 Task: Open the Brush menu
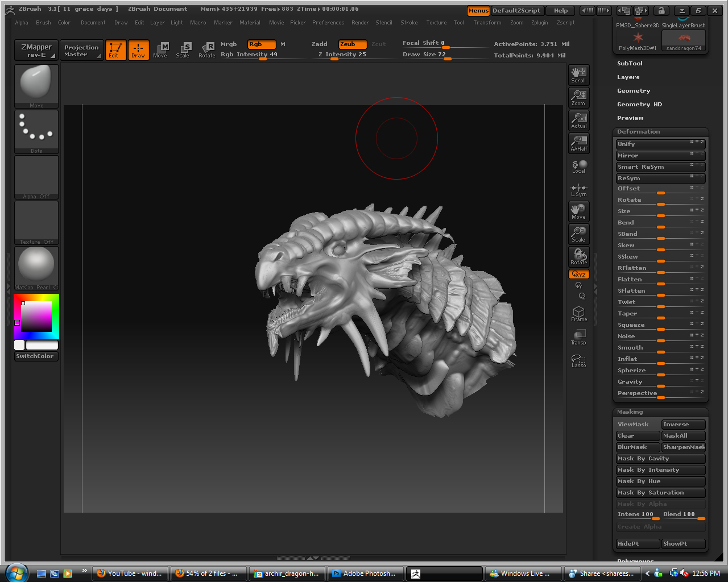(x=43, y=23)
